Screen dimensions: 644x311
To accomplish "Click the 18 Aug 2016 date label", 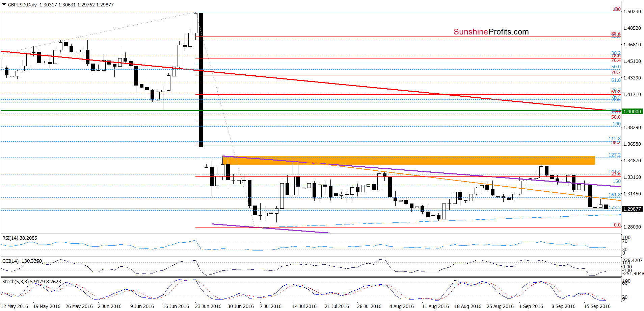I will point(468,306).
